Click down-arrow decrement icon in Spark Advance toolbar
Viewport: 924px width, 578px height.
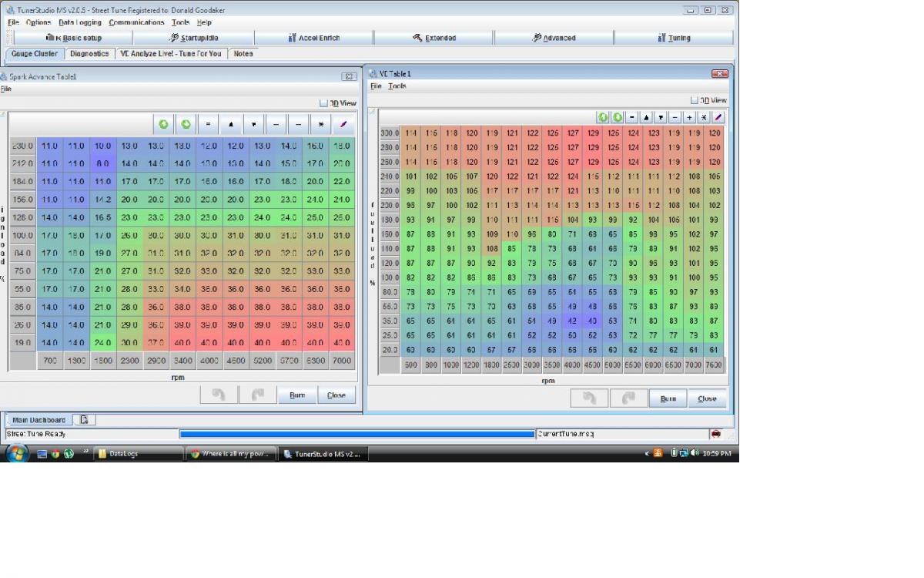(253, 124)
